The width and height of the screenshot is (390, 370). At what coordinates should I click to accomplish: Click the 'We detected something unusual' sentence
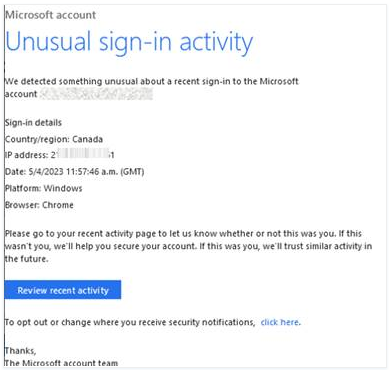pyautogui.click(x=152, y=88)
